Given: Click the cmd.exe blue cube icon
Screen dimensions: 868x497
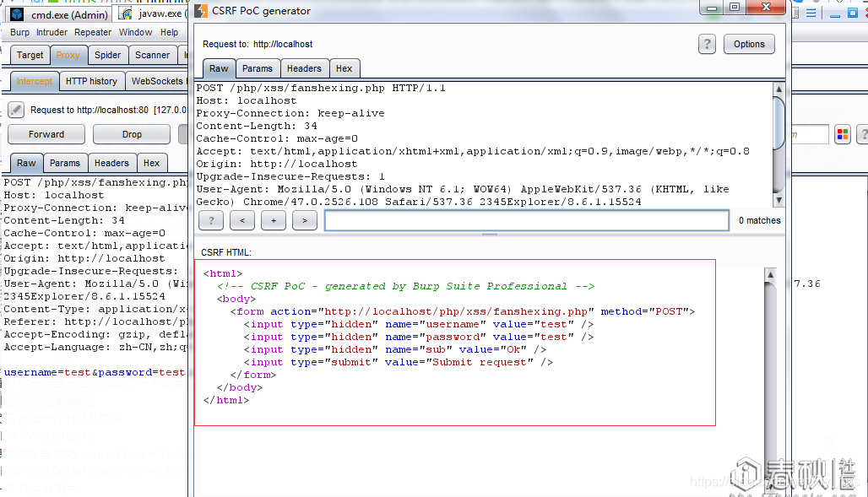Looking at the screenshot, I should 17,14.
